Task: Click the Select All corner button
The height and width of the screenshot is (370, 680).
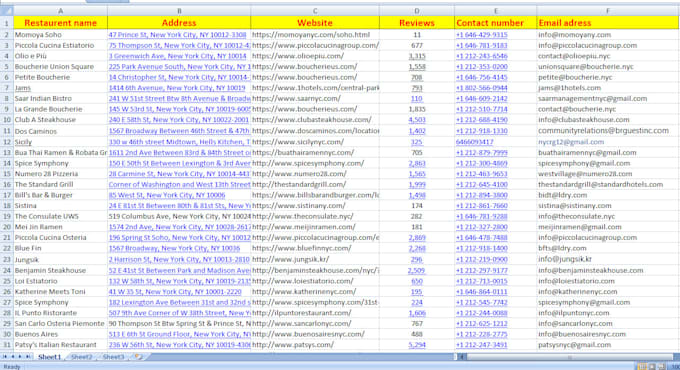Action: [7, 10]
